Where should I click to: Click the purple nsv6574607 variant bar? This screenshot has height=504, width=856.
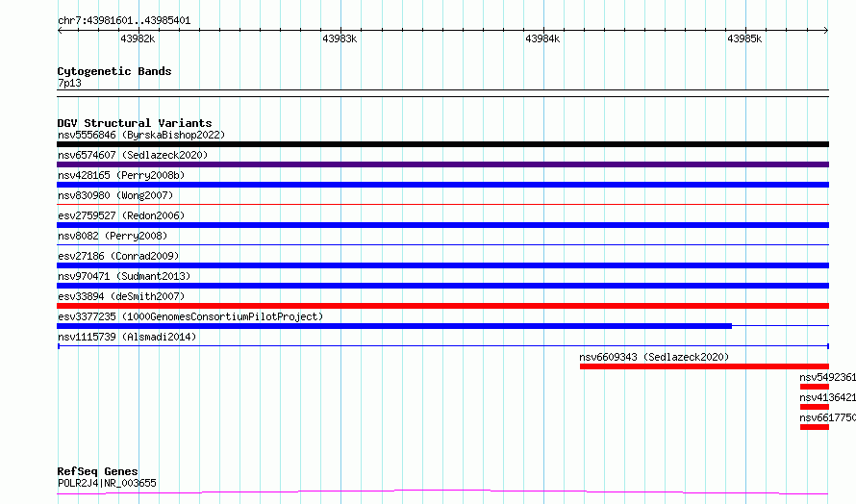click(x=442, y=164)
